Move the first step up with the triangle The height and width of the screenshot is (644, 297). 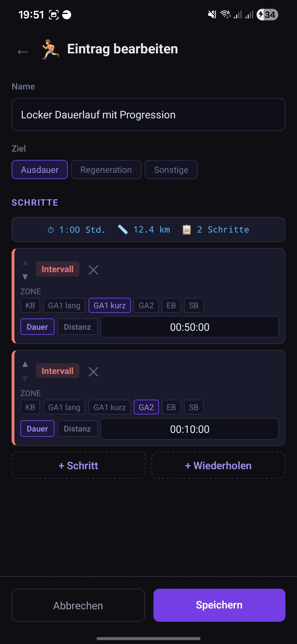tap(25, 263)
